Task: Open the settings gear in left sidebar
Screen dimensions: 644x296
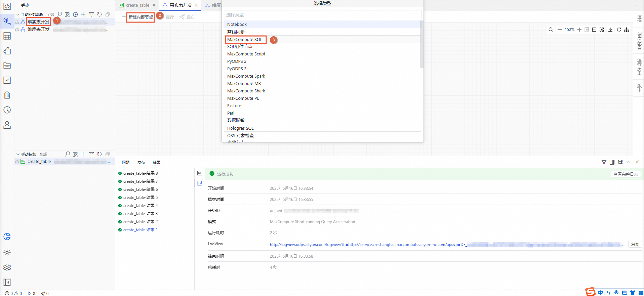Action: pyautogui.click(x=7, y=267)
